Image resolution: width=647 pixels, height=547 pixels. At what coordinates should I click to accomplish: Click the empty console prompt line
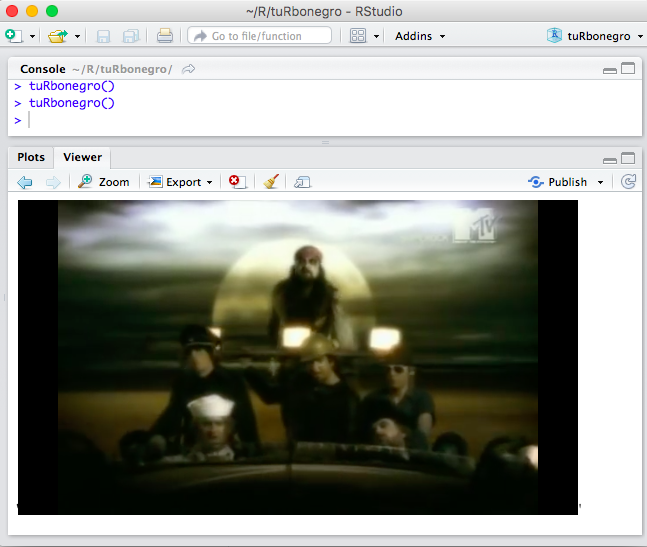[x=325, y=120]
